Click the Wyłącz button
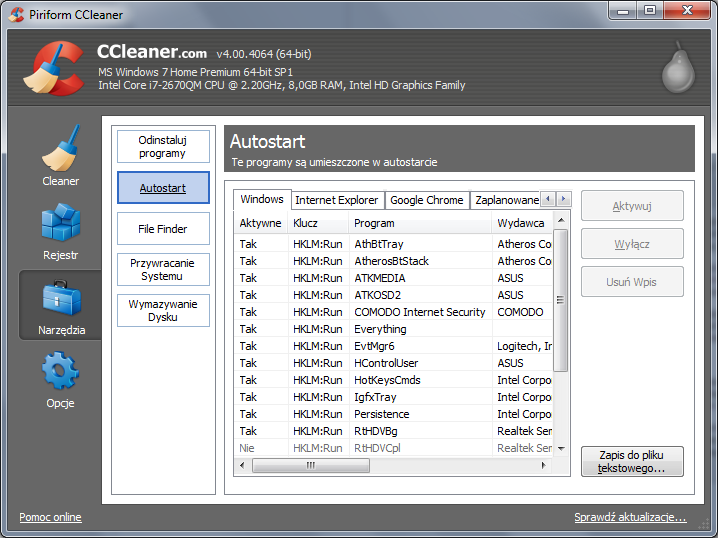This screenshot has width=718, height=538. [x=632, y=244]
